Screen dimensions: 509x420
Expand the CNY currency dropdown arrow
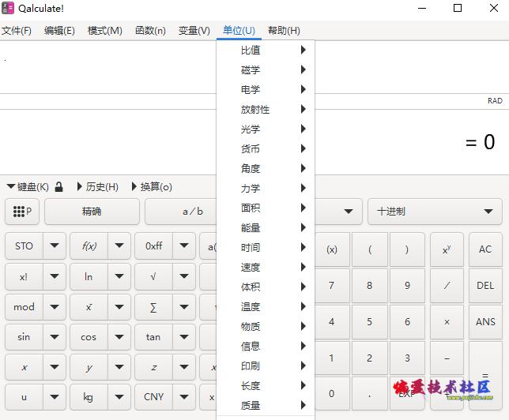tap(184, 397)
